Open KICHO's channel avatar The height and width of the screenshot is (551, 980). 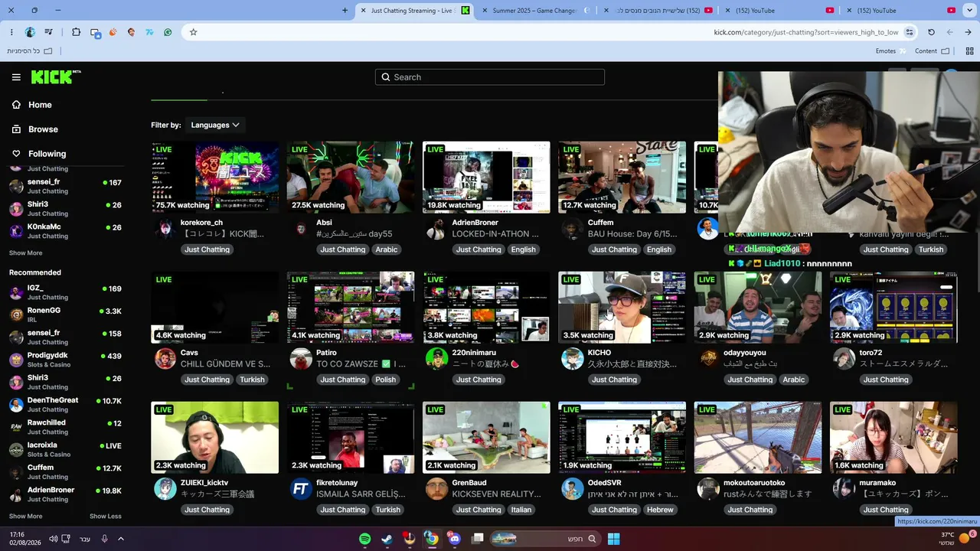573,358
